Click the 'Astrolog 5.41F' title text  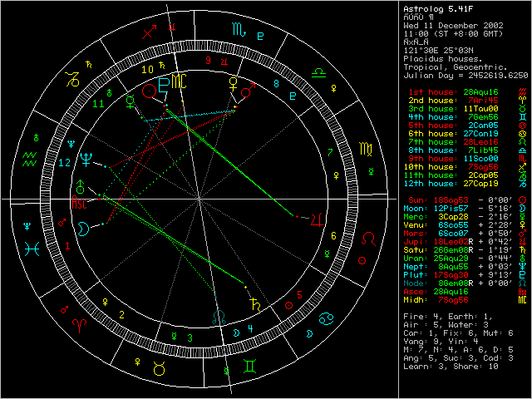[438, 9]
